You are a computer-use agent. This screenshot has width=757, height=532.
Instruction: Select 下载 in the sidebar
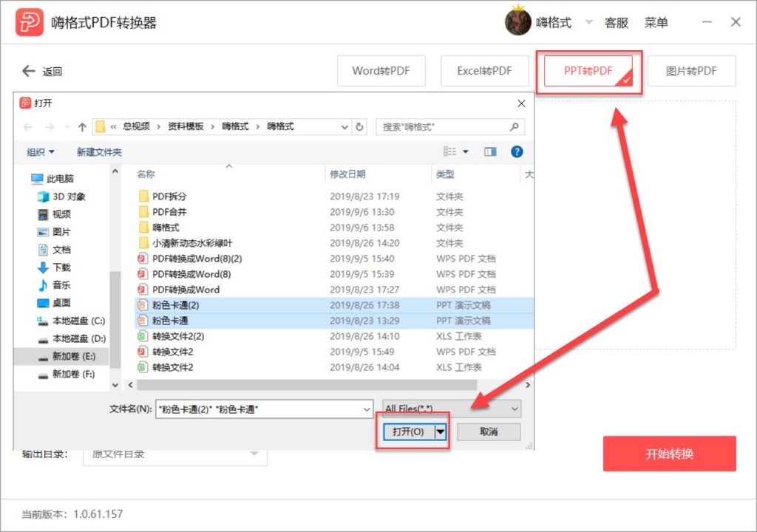(54, 267)
